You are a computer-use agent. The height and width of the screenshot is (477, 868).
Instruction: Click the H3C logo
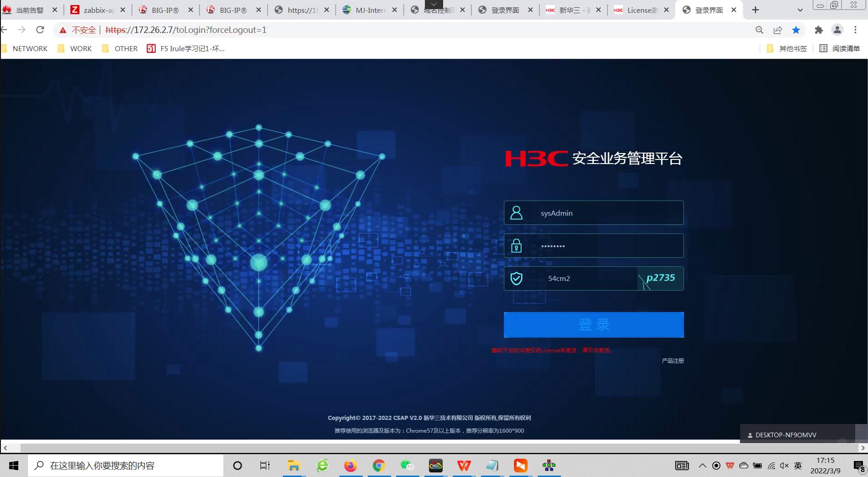point(536,159)
